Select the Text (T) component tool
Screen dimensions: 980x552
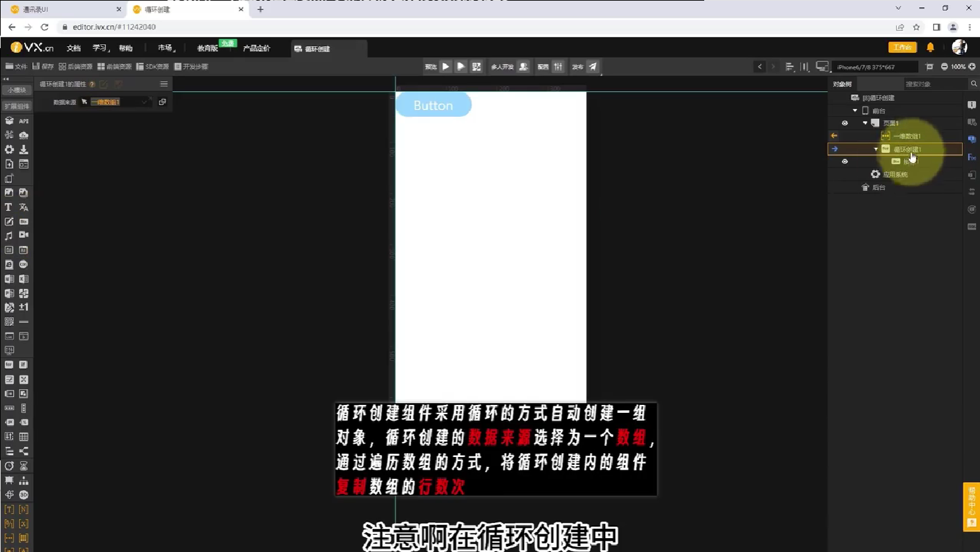9,207
